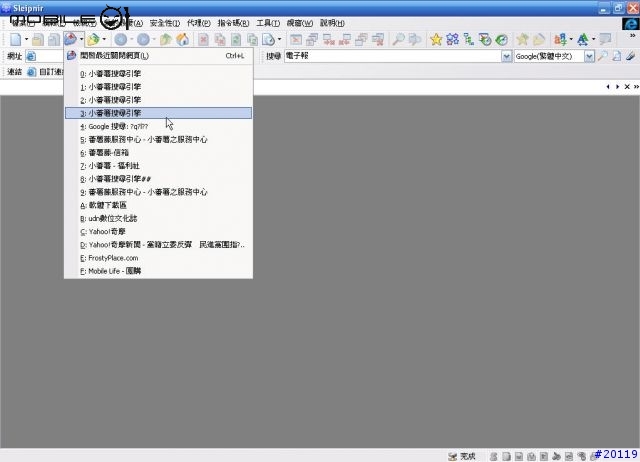Open the 代理(P) menu
The height and width of the screenshot is (462, 640).
click(x=199, y=23)
